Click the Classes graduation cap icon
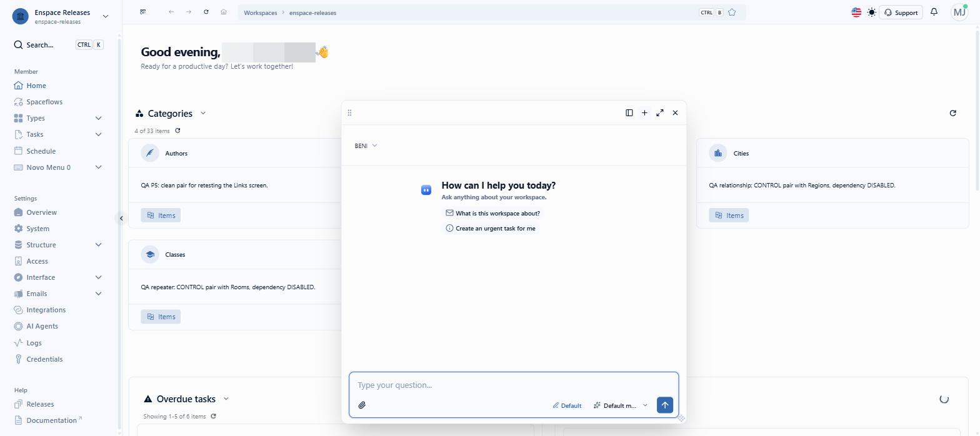Viewport: 980px width, 436px height. click(150, 254)
